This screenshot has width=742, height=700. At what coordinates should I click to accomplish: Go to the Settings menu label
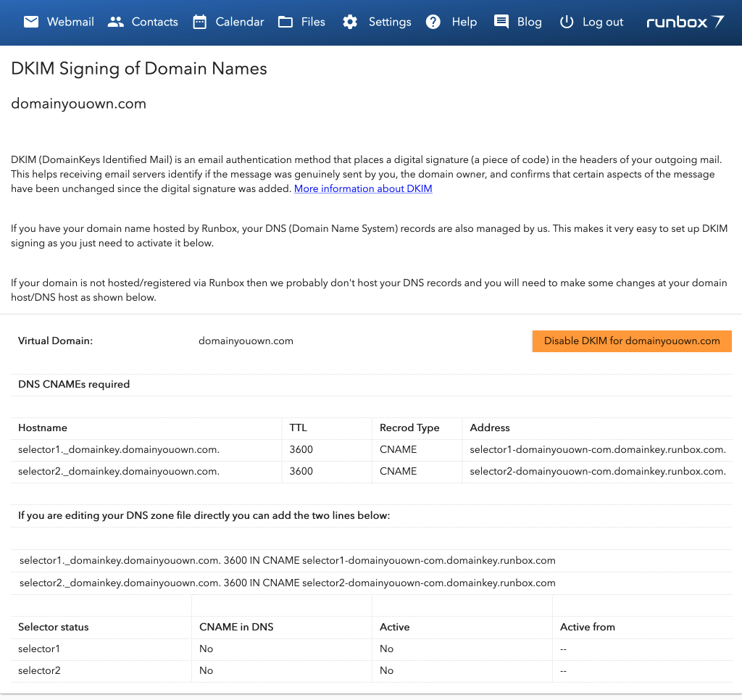coord(390,22)
